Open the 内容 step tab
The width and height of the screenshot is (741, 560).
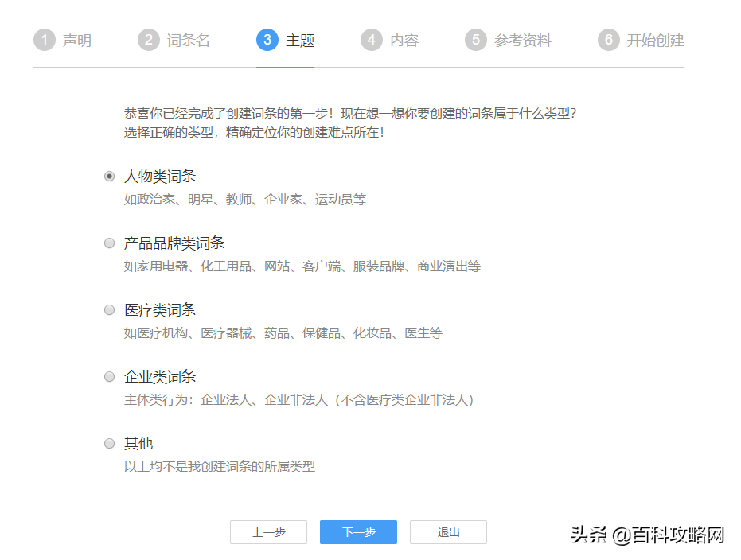click(404, 41)
